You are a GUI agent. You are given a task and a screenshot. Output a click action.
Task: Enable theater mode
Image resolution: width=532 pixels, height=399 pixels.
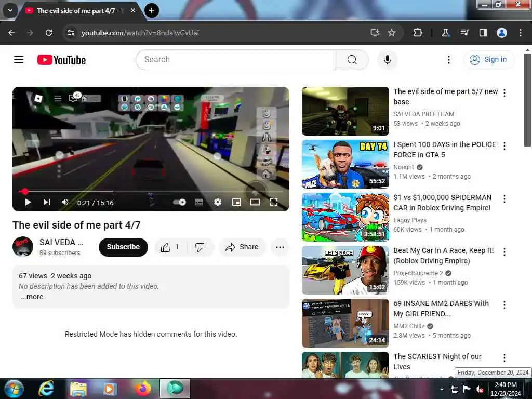[255, 202]
